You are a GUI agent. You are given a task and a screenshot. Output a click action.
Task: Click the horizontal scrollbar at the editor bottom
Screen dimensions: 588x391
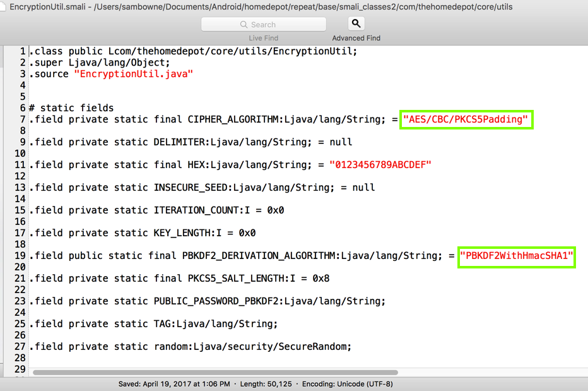215,373
